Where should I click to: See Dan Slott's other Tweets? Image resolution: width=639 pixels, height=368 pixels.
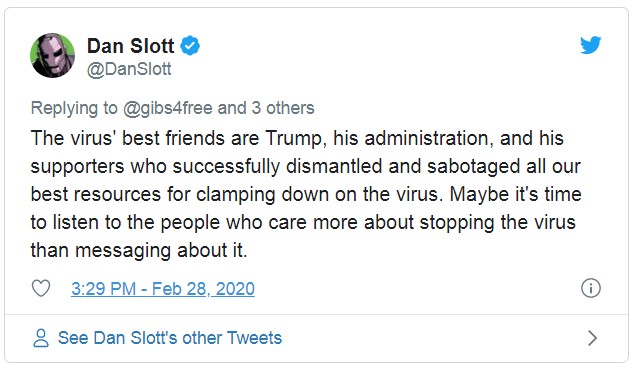170,338
